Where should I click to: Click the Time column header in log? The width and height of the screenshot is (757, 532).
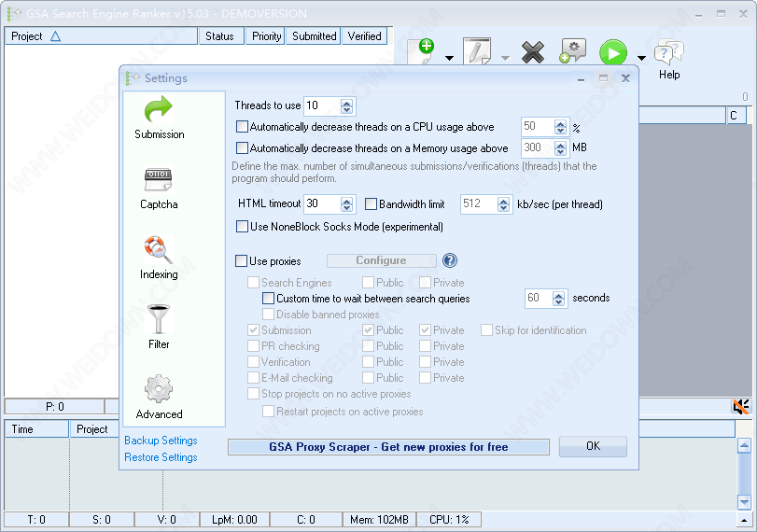click(36, 429)
